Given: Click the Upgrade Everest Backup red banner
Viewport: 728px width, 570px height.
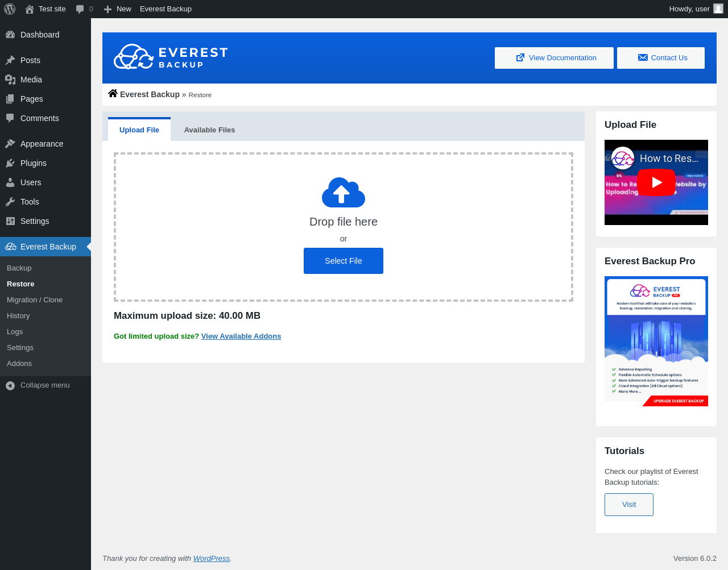Looking at the screenshot, I should (676, 401).
